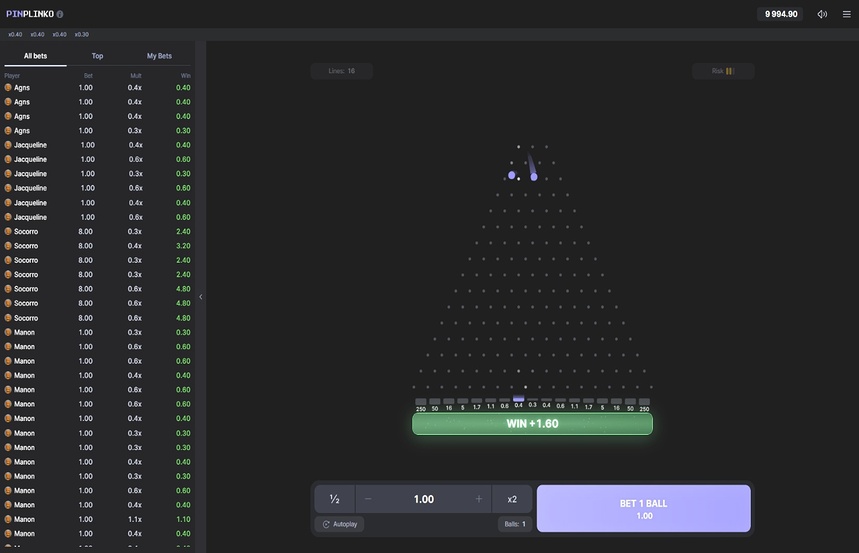Screen dimensions: 859x553
Task: Switch to the Top tab
Action: 97,56
